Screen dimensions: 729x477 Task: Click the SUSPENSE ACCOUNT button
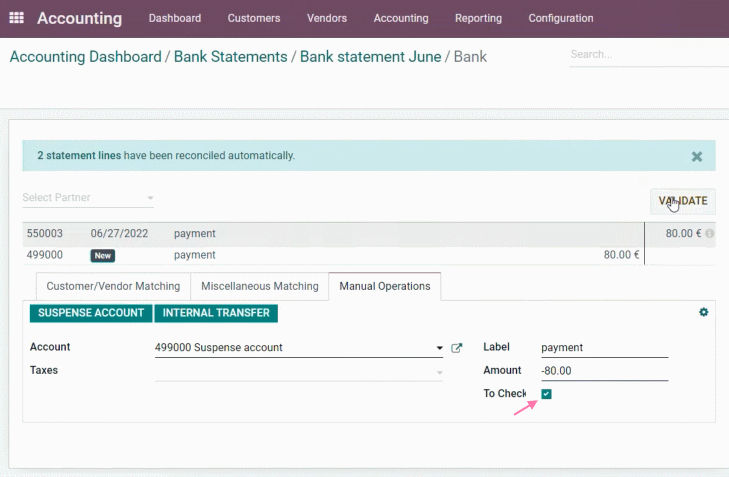click(x=91, y=313)
